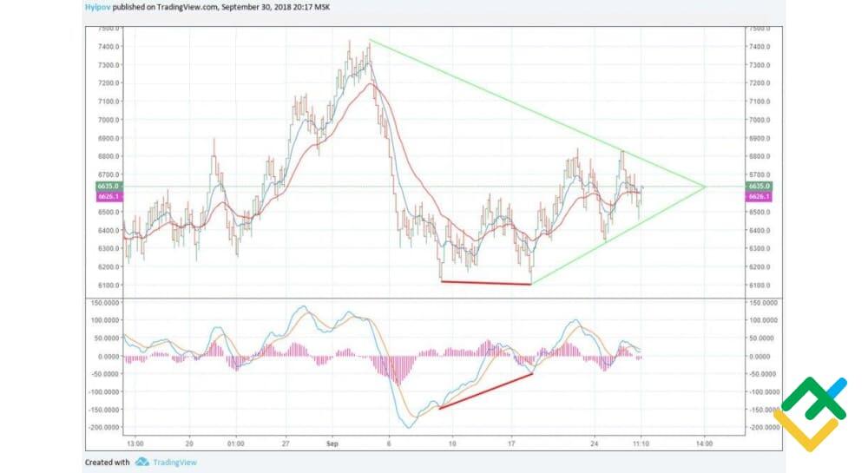Screen dimensions: 868x473
Task: Click the 14:00 time axis label
Action: tap(704, 442)
